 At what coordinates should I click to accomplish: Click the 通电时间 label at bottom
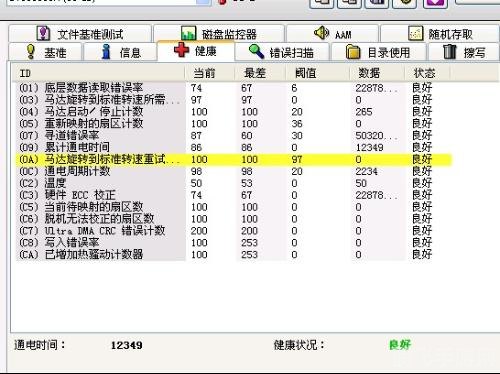tap(39, 345)
